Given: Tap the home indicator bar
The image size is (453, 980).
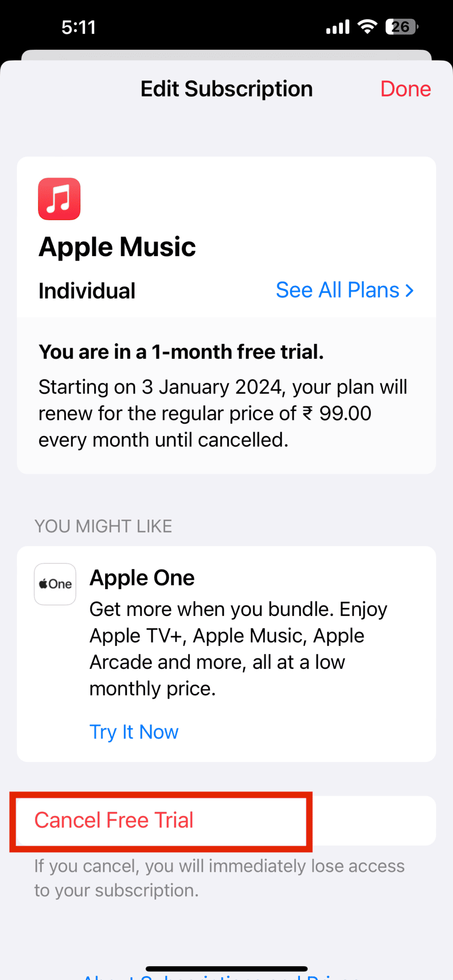Looking at the screenshot, I should pos(226,969).
